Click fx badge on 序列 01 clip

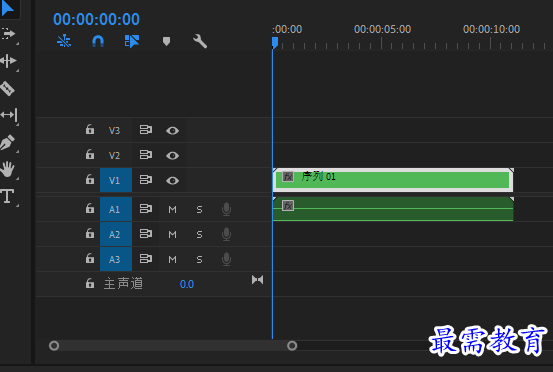(x=288, y=176)
